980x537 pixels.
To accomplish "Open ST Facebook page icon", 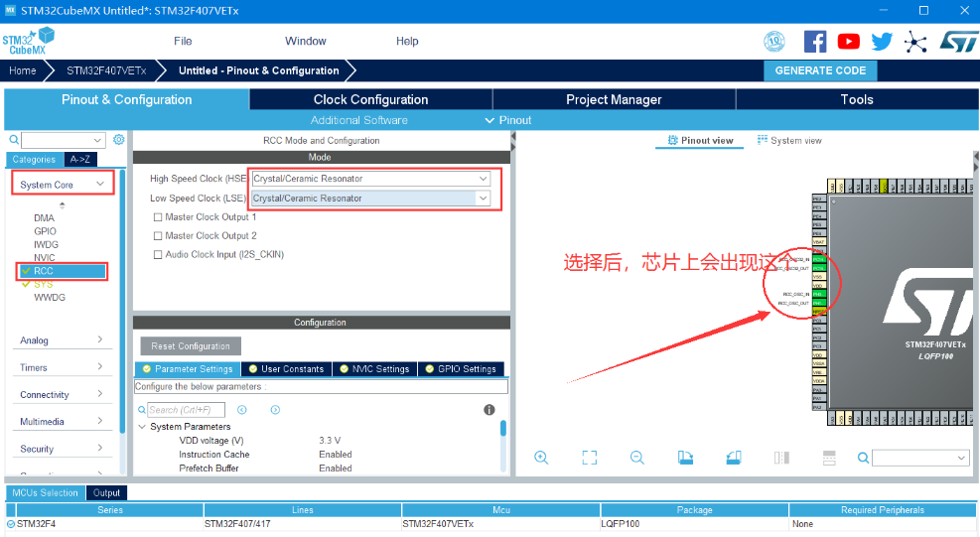I will (815, 42).
